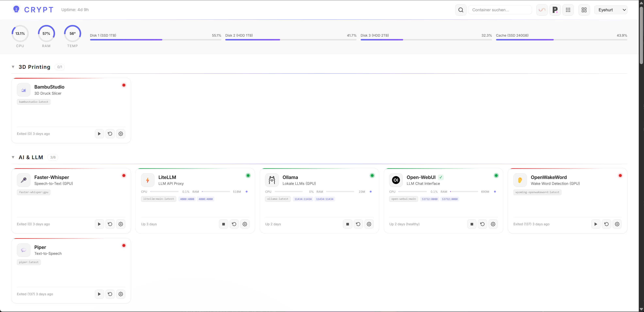Image resolution: width=644 pixels, height=312 pixels.
Task: Open Ollama settings gear
Action: pos(369,224)
